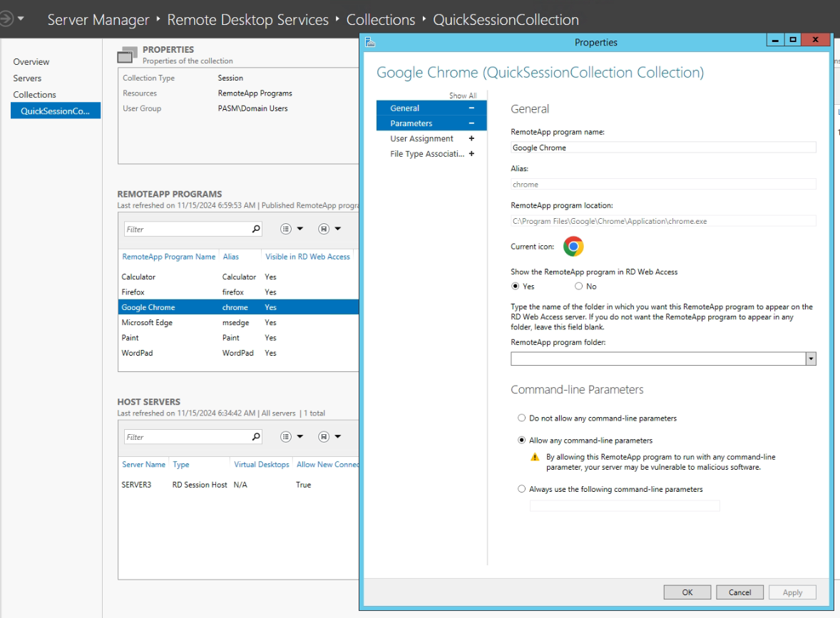
Task: Select the Calculator row
Action: tap(238, 277)
